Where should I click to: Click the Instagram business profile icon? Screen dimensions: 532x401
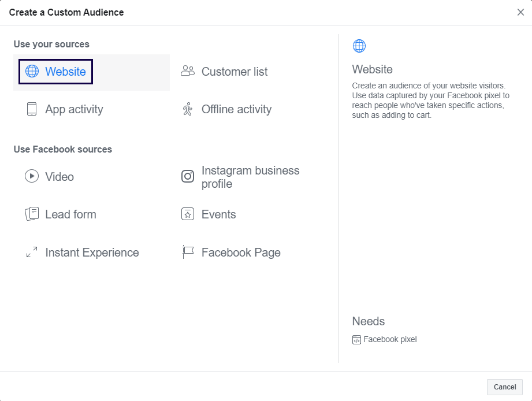pyautogui.click(x=188, y=176)
